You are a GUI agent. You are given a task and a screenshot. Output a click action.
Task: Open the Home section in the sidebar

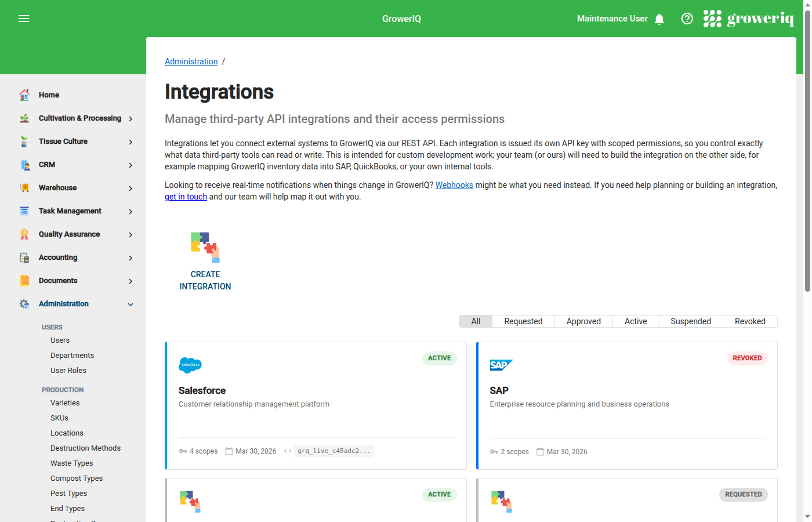pos(49,95)
